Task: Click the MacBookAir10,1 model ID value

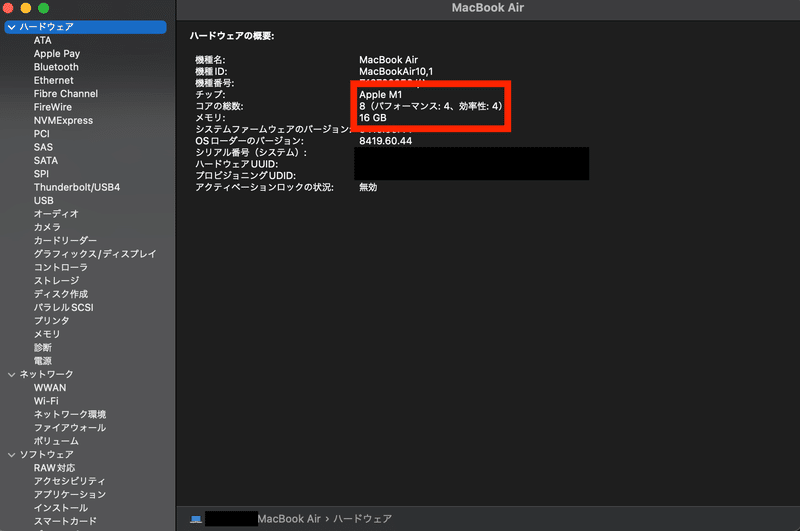Action: click(396, 71)
